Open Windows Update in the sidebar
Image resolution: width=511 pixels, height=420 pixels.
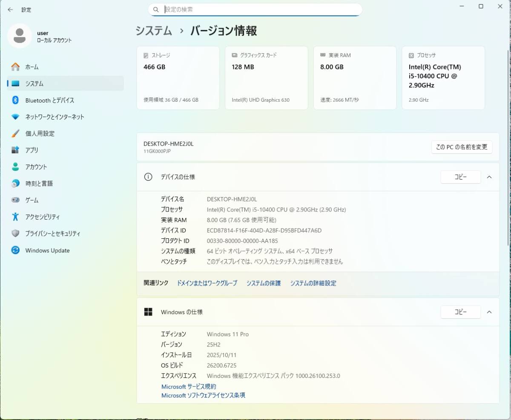pyautogui.click(x=47, y=251)
